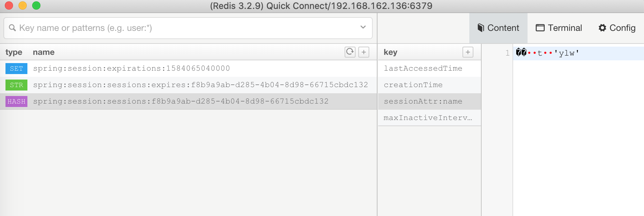Focus the key name search field
This screenshot has width=644, height=216.
coord(188,28)
